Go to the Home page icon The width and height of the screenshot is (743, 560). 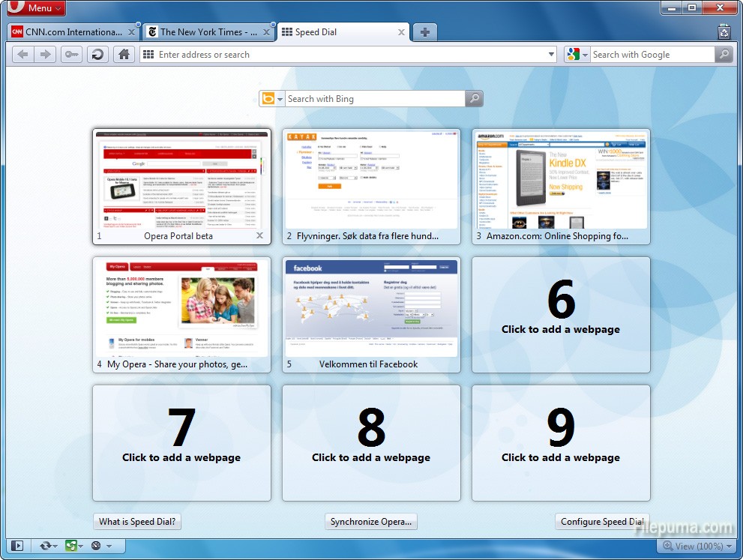point(124,54)
